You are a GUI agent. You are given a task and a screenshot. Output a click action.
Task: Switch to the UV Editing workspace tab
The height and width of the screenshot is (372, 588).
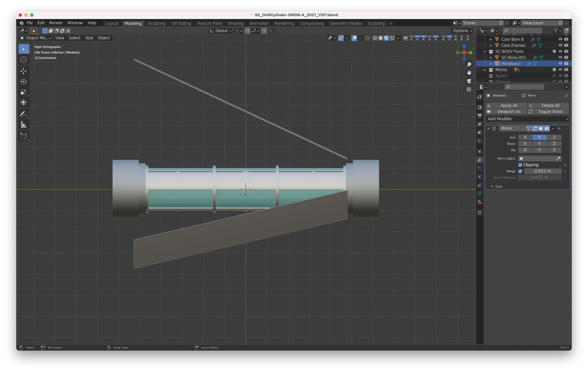click(181, 23)
